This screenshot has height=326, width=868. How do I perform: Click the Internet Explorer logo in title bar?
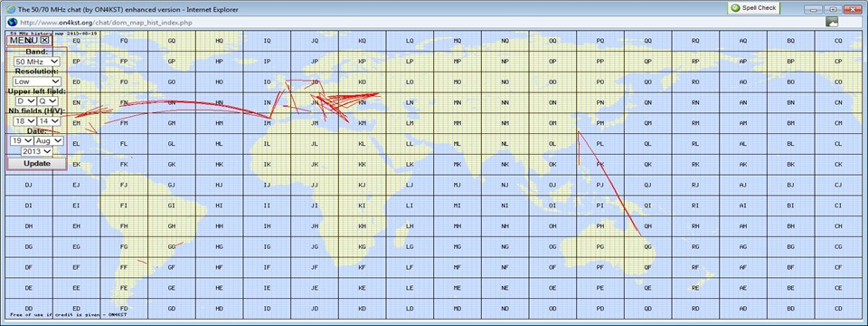11,9
